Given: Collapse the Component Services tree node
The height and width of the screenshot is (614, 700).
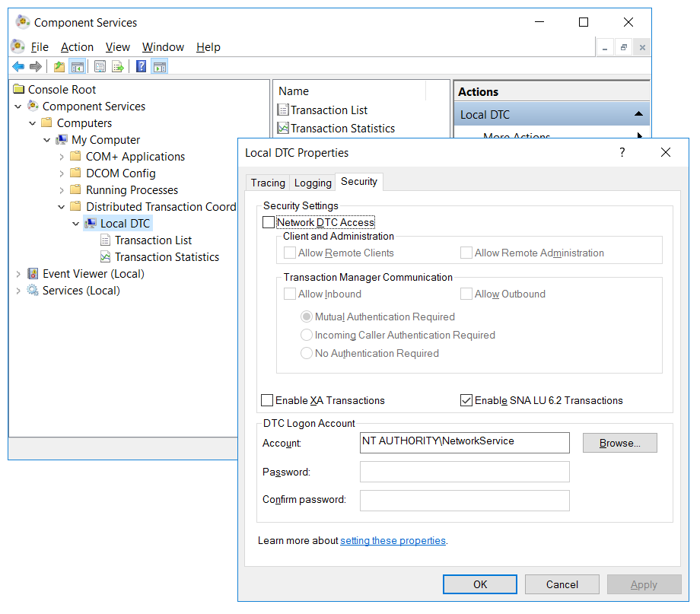Looking at the screenshot, I should pos(17,107).
